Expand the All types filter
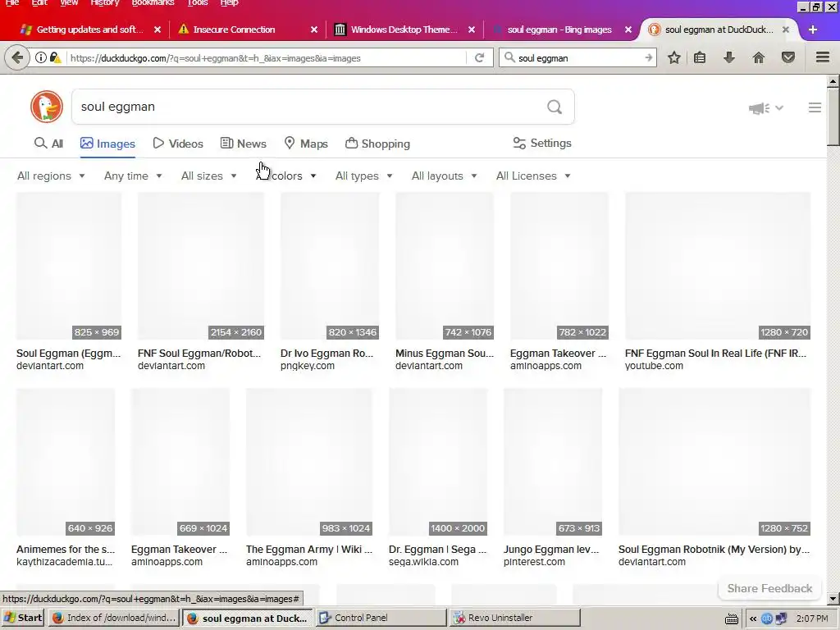This screenshot has width=840, height=630. [x=363, y=176]
